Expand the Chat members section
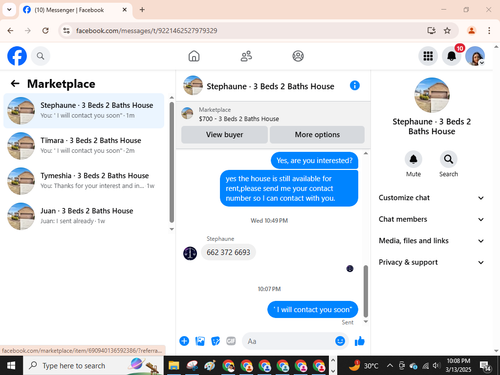The width and height of the screenshot is (500, 375). coord(431,219)
